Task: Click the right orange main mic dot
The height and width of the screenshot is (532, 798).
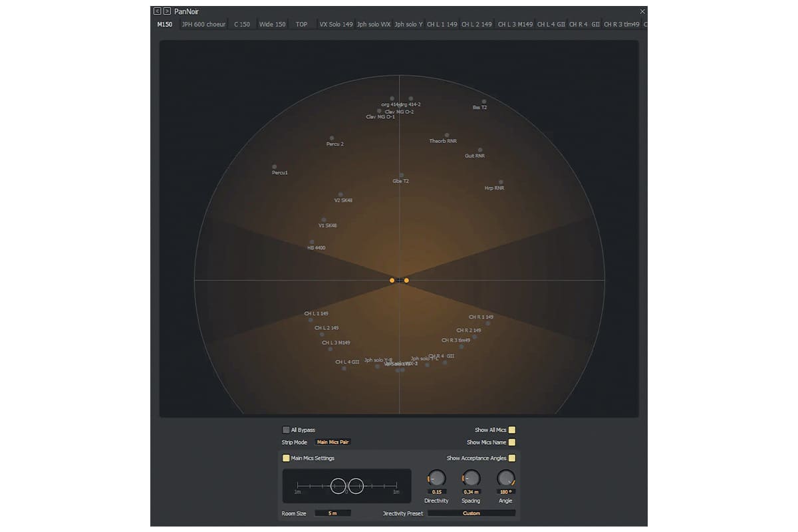Action: (x=406, y=281)
